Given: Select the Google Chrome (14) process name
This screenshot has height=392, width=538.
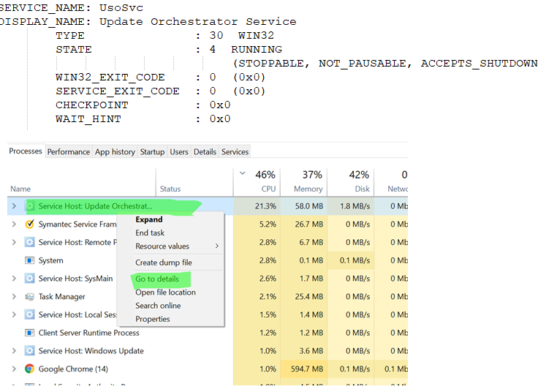Looking at the screenshot, I should pyautogui.click(x=73, y=369).
